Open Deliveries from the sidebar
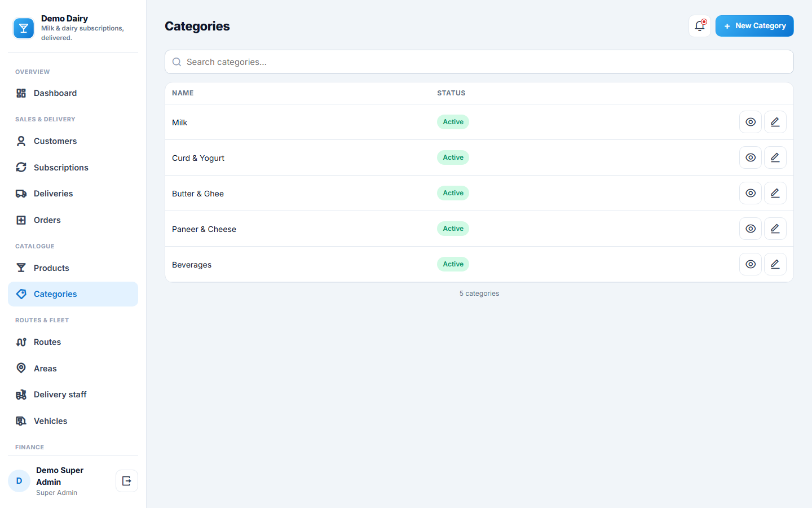The height and width of the screenshot is (508, 812). [x=73, y=194]
